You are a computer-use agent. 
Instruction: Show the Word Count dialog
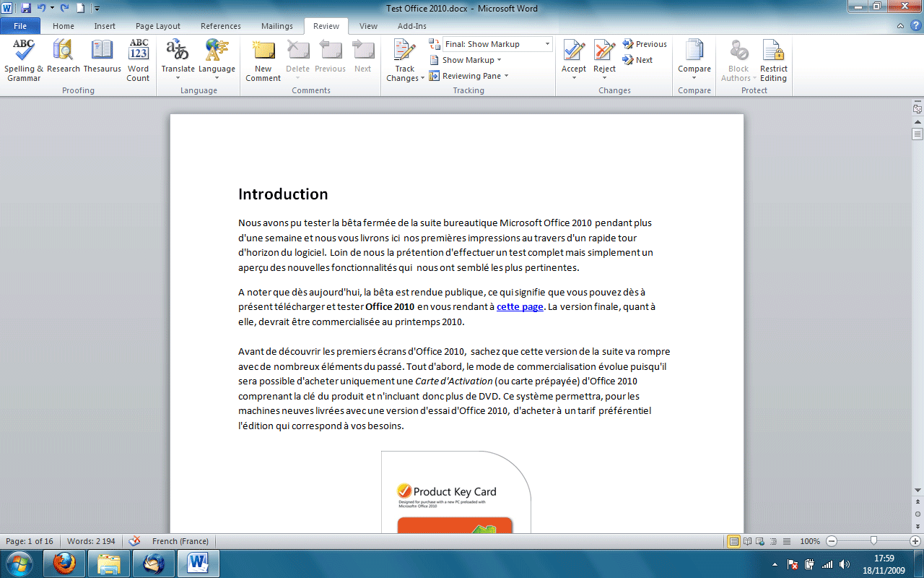(139, 61)
